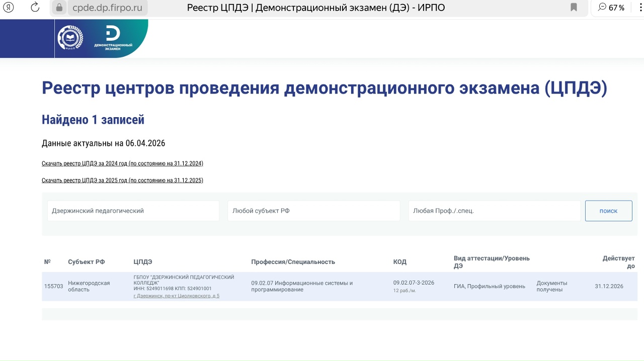The image size is (644, 361).
Task: Click the ИРПО emblem logo in header
Action: [70, 38]
